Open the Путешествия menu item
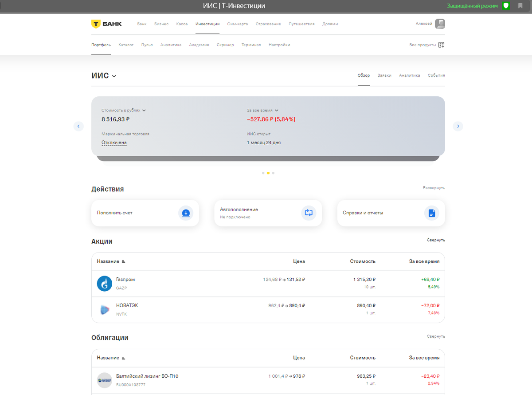Screen dimensions: 532x395 (301, 24)
